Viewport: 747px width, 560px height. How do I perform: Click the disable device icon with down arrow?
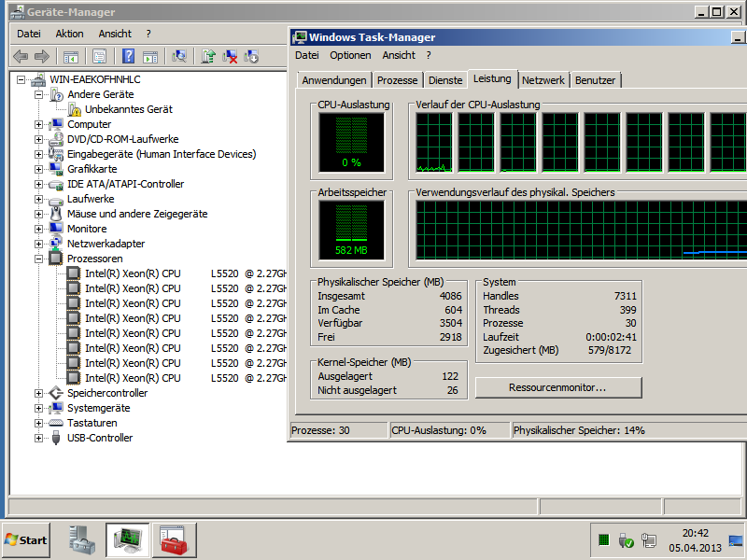pyautogui.click(x=251, y=56)
